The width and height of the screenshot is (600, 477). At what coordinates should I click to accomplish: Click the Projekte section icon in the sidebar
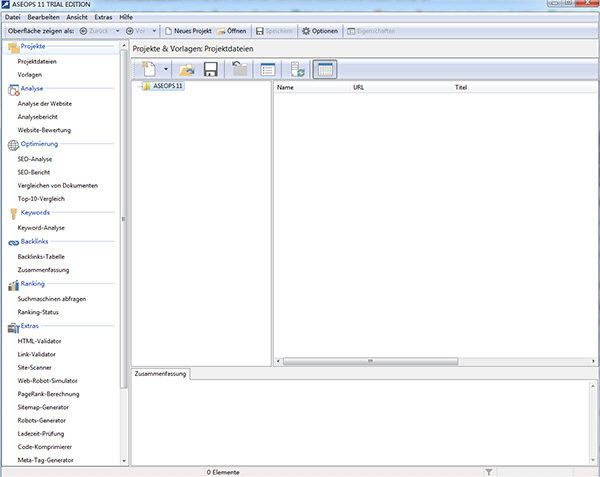[x=13, y=48]
